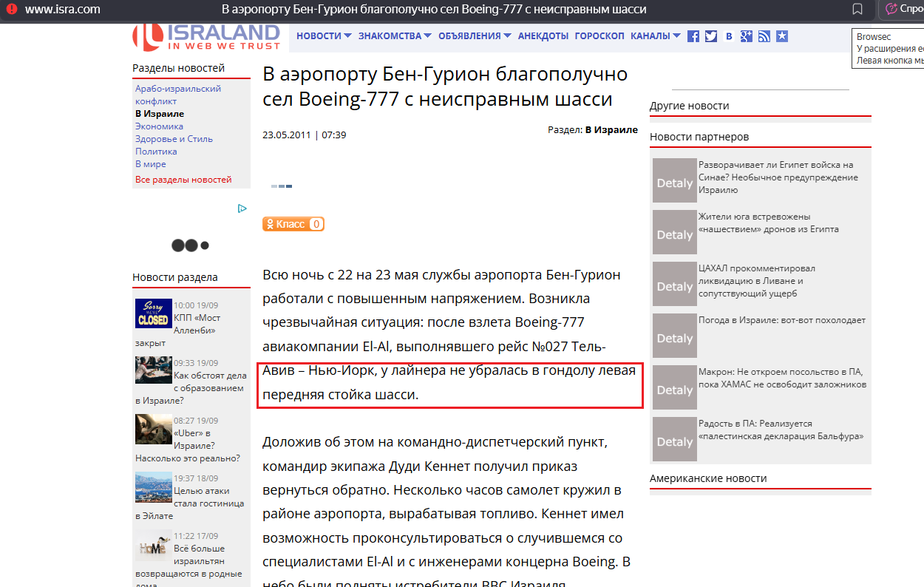Viewport: 924px width, 587px height.
Task: Expand the ЗНАКОМСТВА dropdown menu
Action: pos(395,35)
